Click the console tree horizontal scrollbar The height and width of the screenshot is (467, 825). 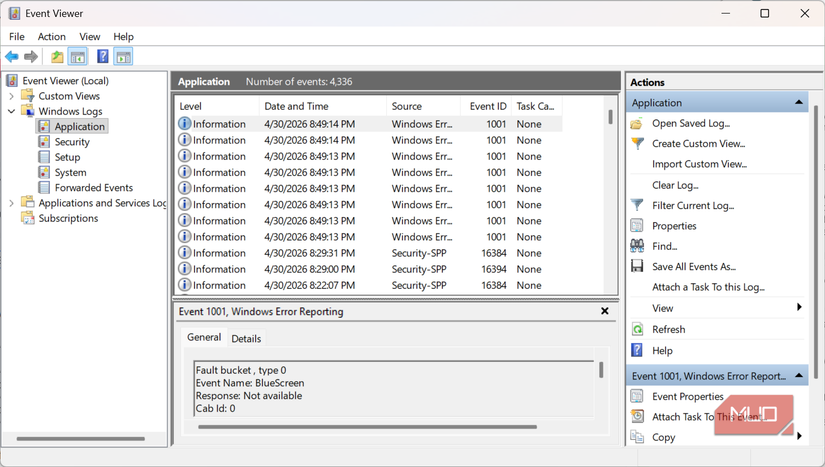click(81, 438)
